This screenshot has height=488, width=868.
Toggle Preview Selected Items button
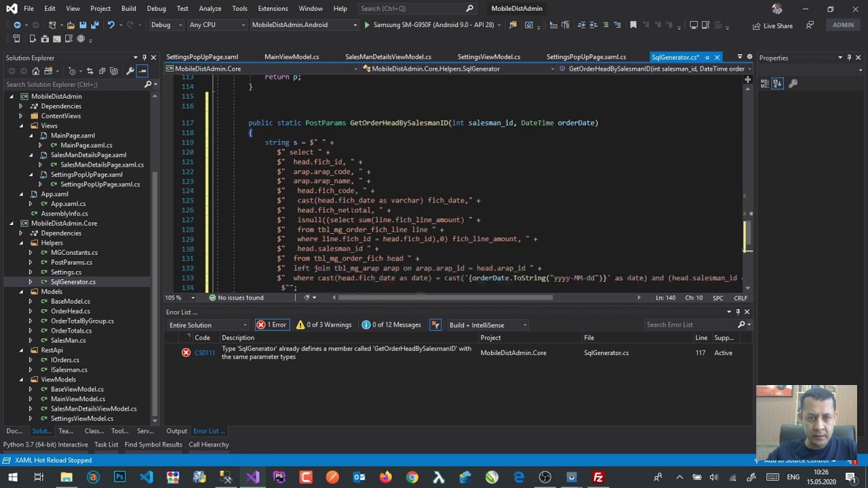[x=142, y=71]
